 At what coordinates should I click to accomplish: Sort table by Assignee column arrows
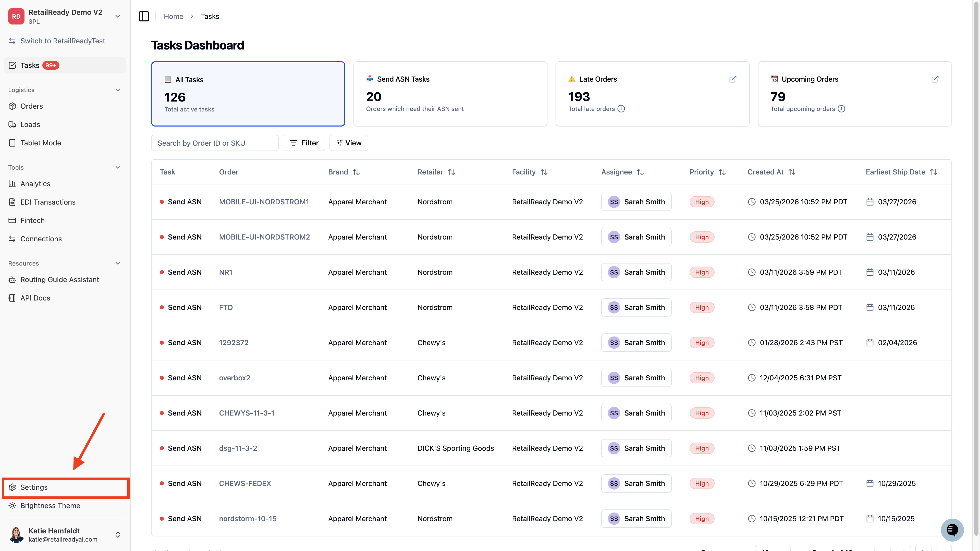coord(640,172)
